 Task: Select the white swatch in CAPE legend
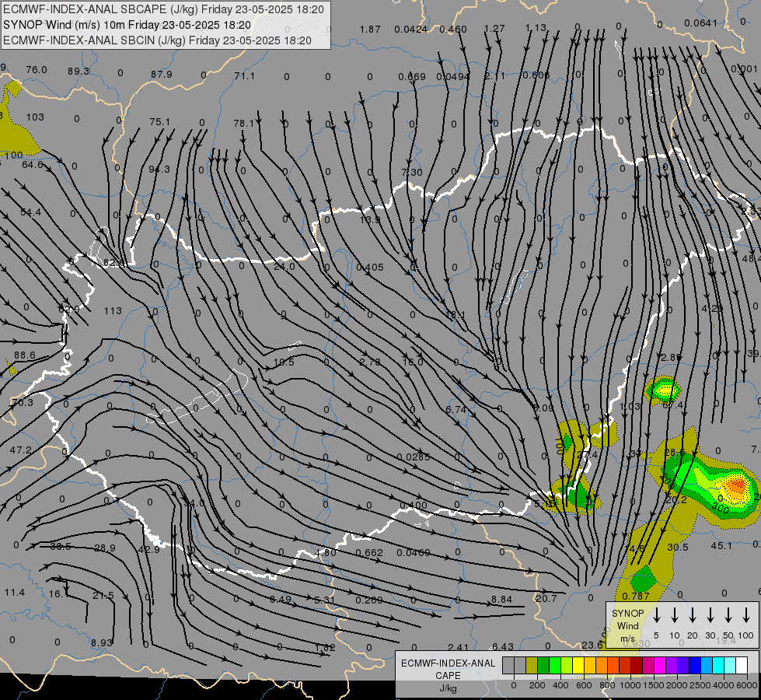[742, 665]
